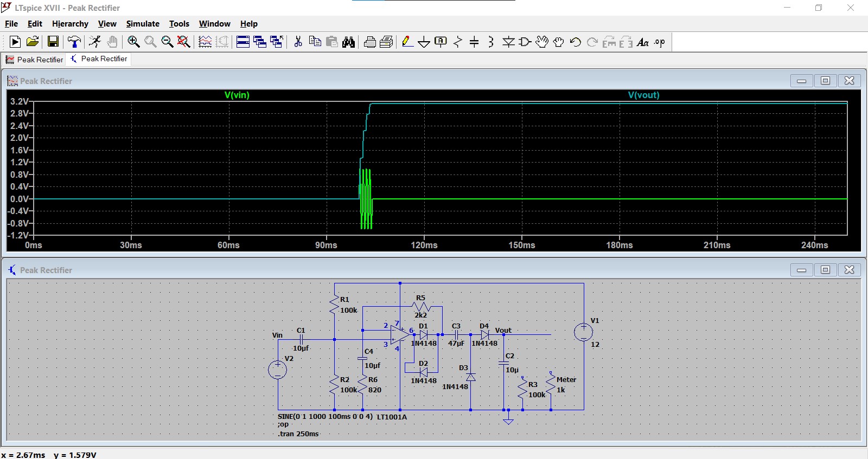The image size is (868, 459).
Task: Click the Undo arrow icon
Action: pyautogui.click(x=576, y=42)
